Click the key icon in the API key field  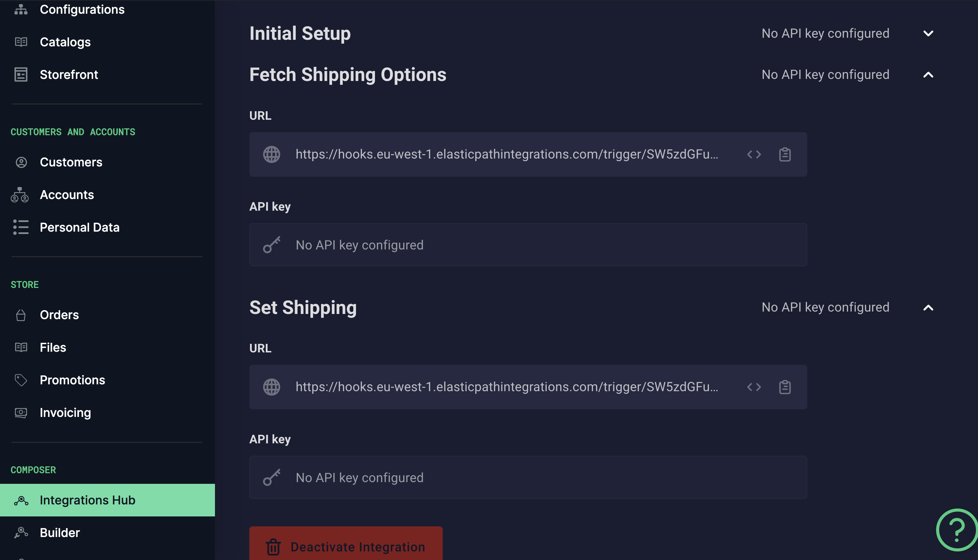click(271, 245)
